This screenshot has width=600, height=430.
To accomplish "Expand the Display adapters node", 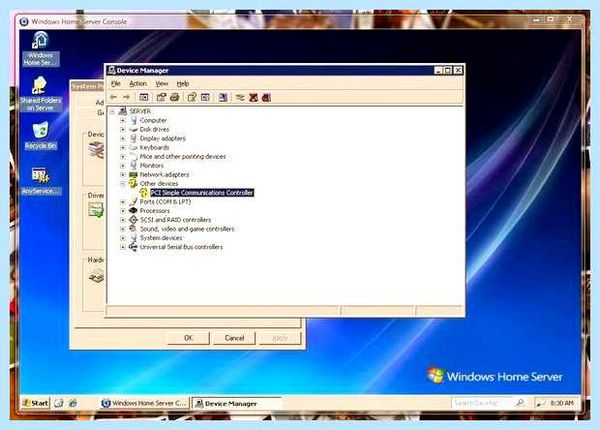I will coord(123,138).
